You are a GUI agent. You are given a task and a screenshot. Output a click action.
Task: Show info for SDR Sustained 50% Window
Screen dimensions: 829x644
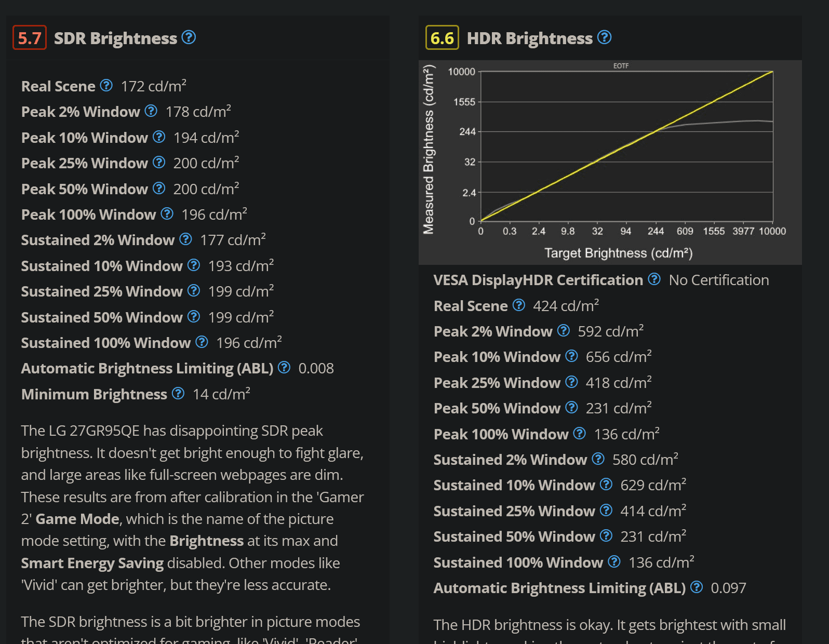[x=194, y=316]
